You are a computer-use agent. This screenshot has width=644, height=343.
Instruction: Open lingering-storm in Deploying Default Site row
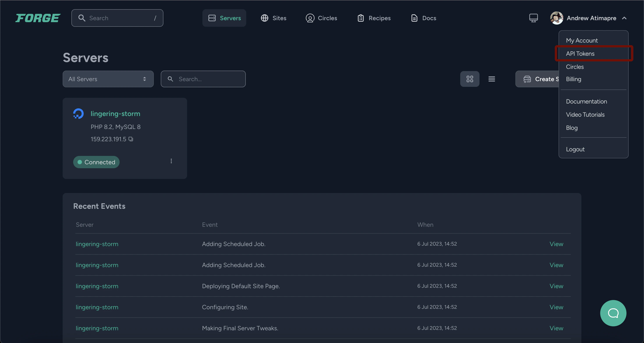click(x=97, y=286)
